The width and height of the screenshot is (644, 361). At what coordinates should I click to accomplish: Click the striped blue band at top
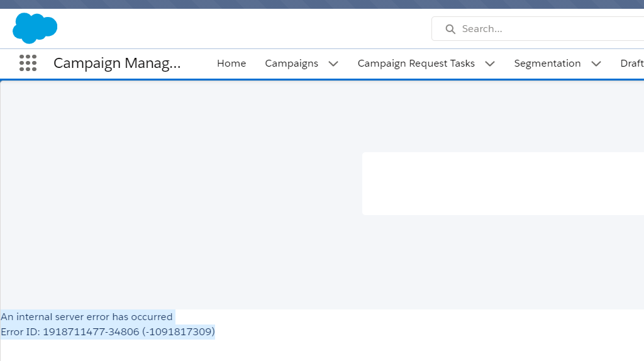click(322, 4)
